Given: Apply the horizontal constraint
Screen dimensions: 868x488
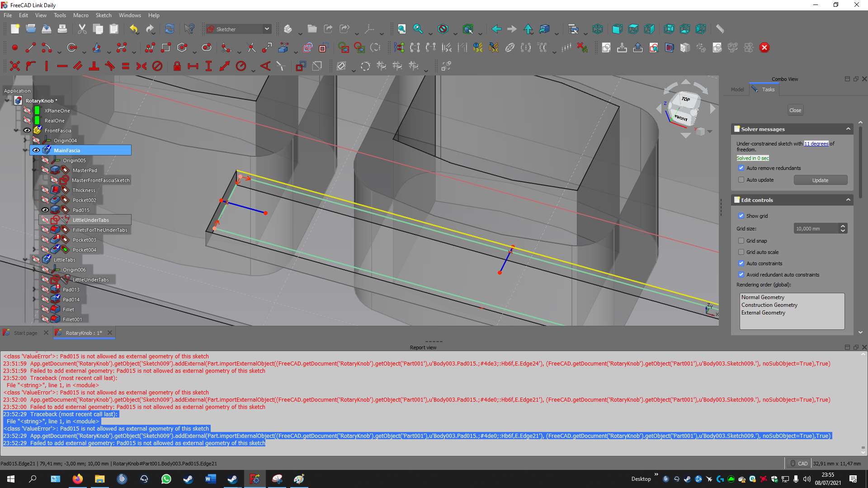Looking at the screenshot, I should click(x=62, y=66).
